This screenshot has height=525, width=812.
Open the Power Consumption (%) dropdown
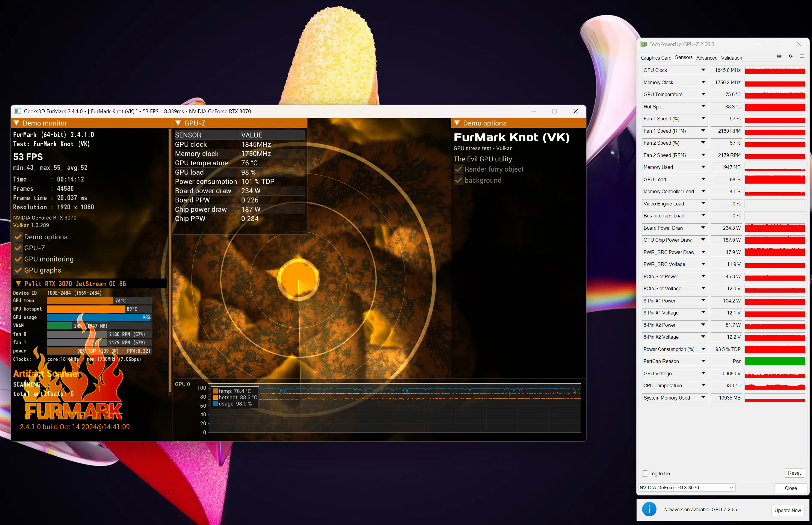[x=703, y=349]
